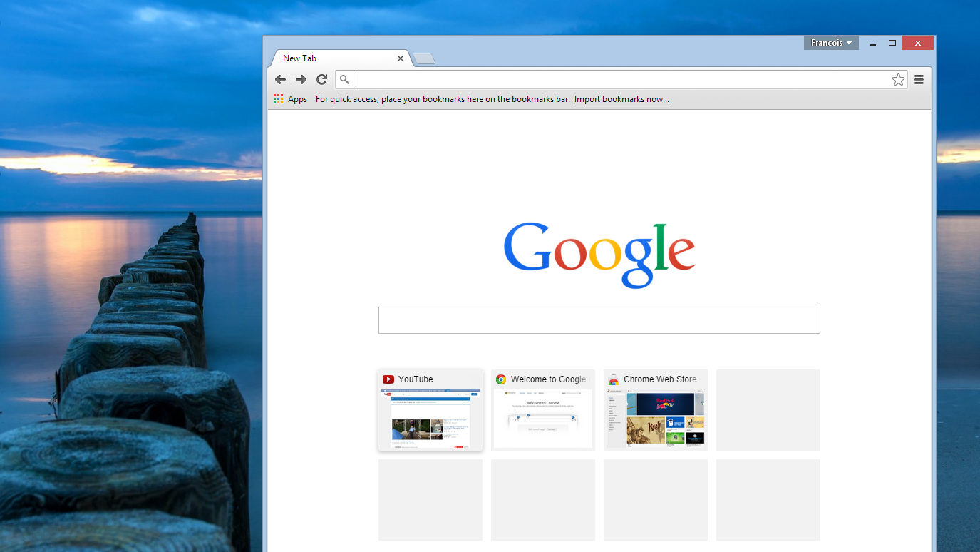This screenshot has height=552, width=980.
Task: Expand the Francois profile dropdown
Action: tap(831, 43)
